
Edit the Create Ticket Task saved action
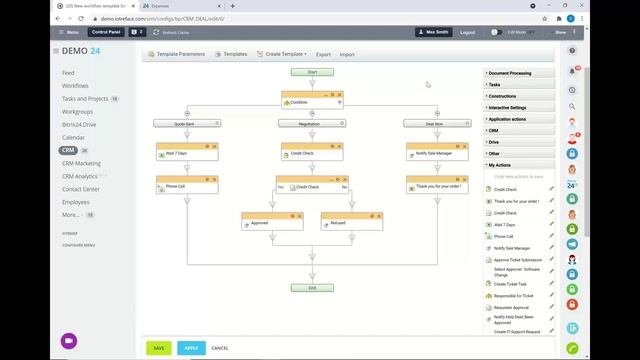click(x=551, y=283)
